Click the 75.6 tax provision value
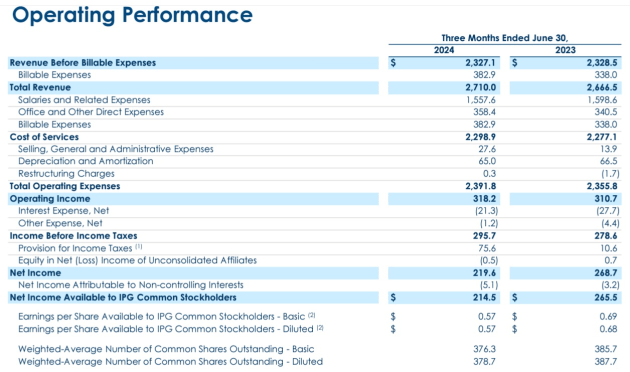This screenshot has height=372, width=630. (487, 248)
